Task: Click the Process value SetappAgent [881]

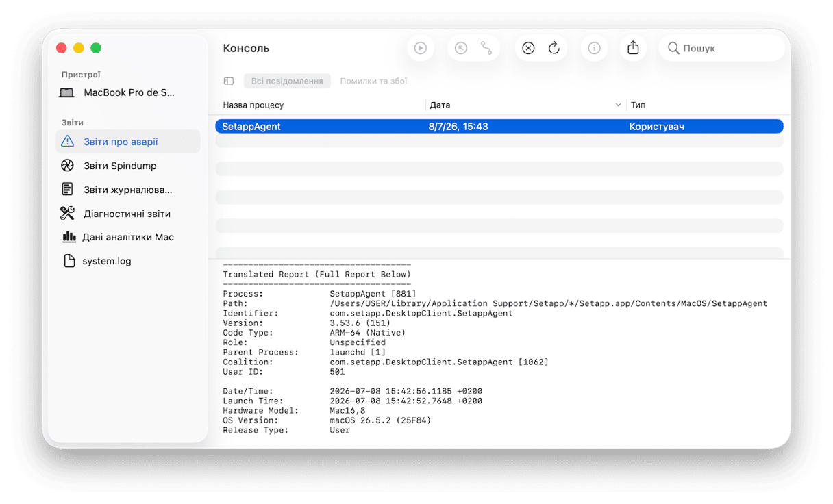Action: [x=373, y=294]
